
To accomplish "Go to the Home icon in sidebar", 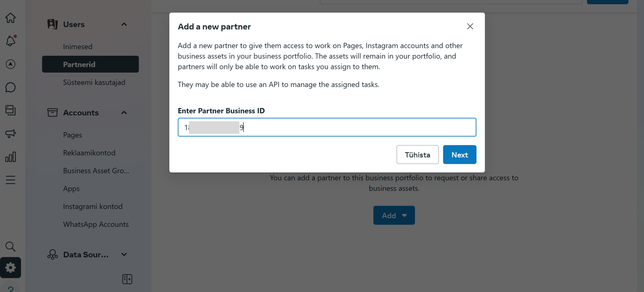I will (10, 18).
